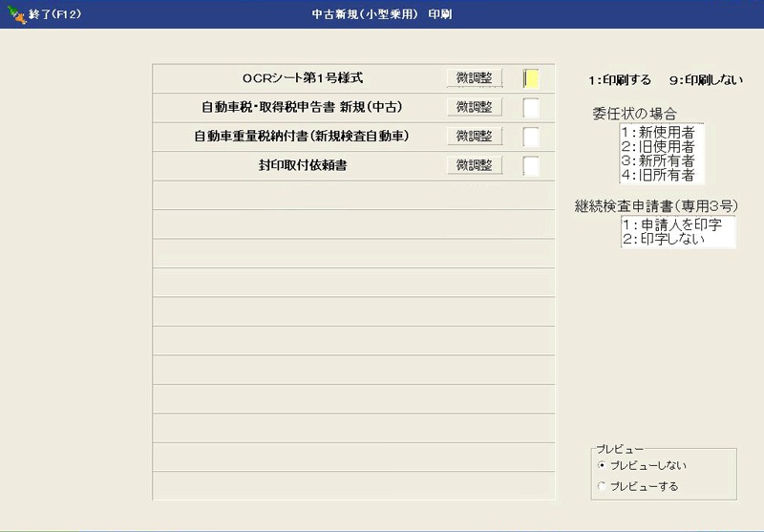This screenshot has height=532, width=764.
Task: Click 微調整 for 自動車税・取得税申告書
Action: click(475, 107)
